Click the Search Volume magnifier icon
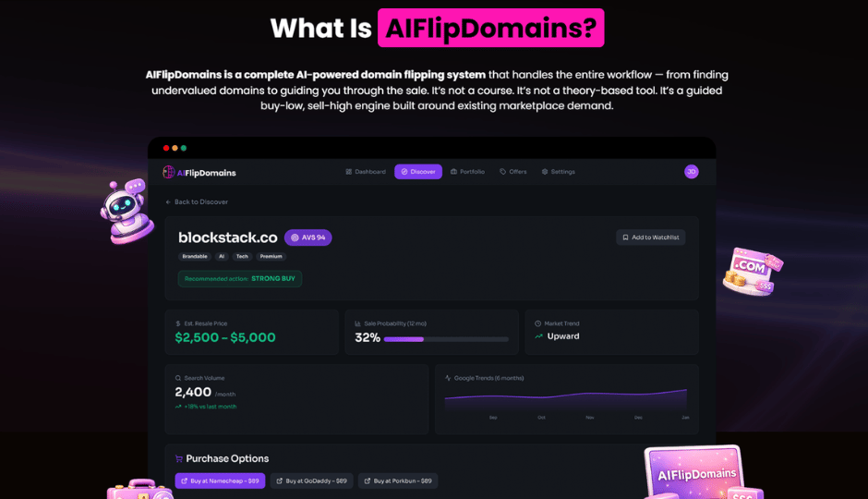The image size is (868, 499). pos(178,378)
